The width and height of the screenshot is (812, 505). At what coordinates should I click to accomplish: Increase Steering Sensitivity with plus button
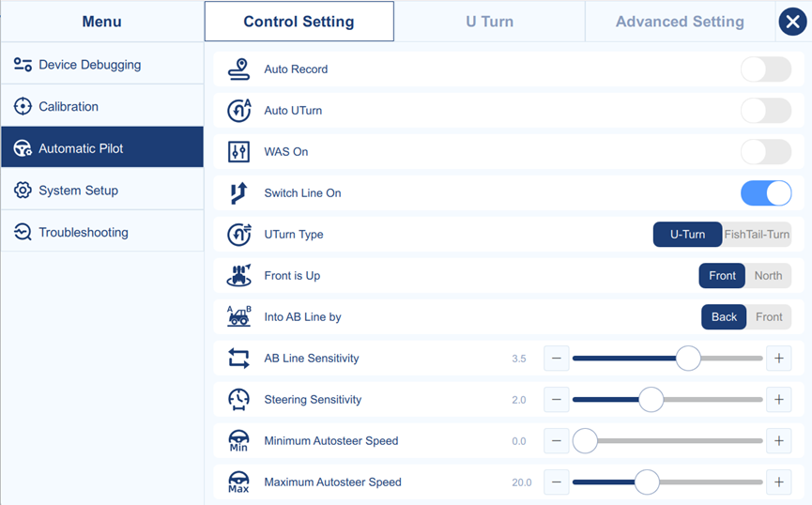pos(779,399)
